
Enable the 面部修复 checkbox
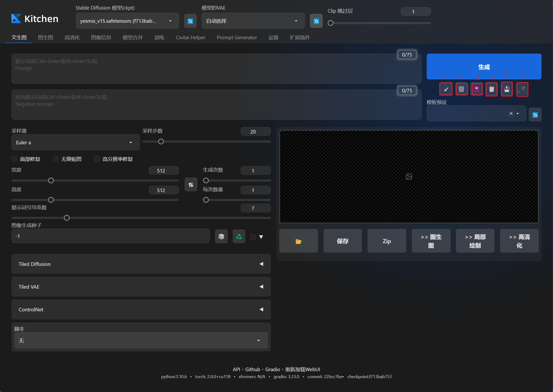pos(15,159)
